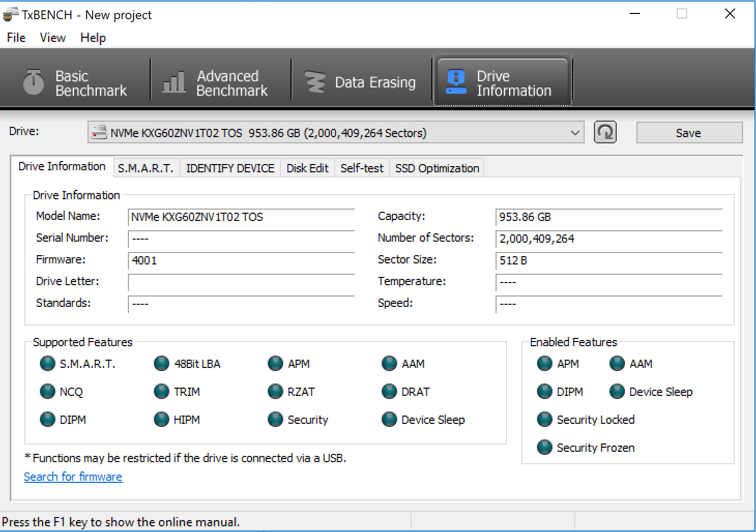Click the Security Frozen status indicator
This screenshot has height=532, width=756.
(x=545, y=447)
